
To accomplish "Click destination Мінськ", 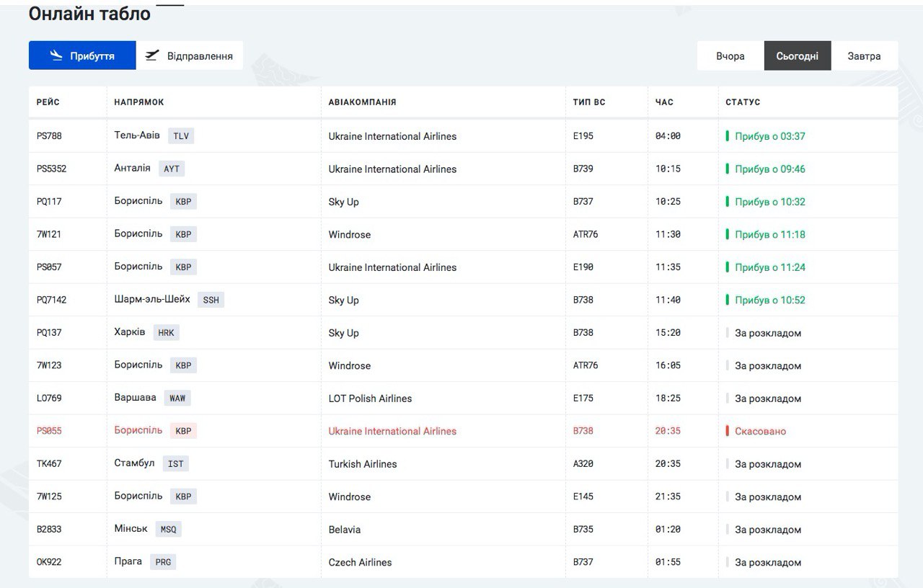I will pos(131,529).
